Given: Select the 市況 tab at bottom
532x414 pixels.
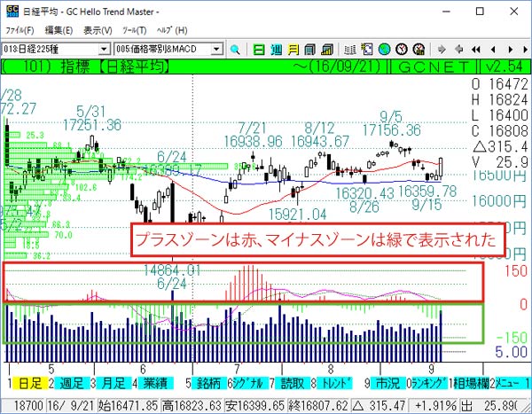Looking at the screenshot, I should [x=388, y=384].
